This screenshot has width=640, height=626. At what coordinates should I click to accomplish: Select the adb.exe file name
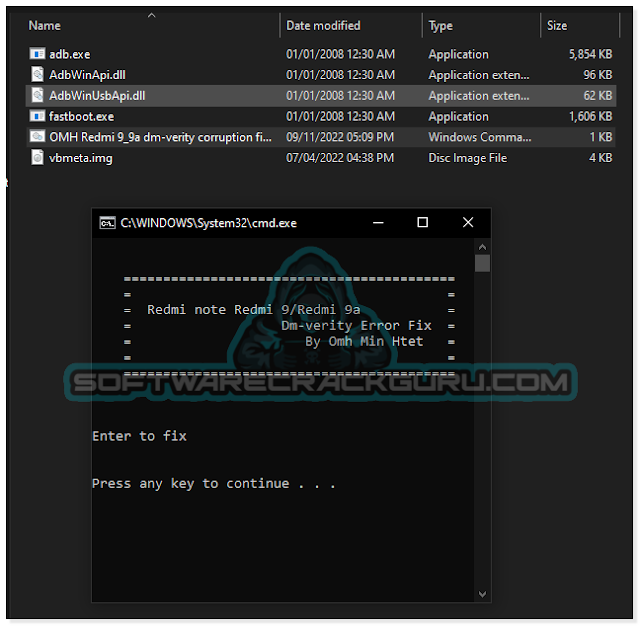pos(70,54)
